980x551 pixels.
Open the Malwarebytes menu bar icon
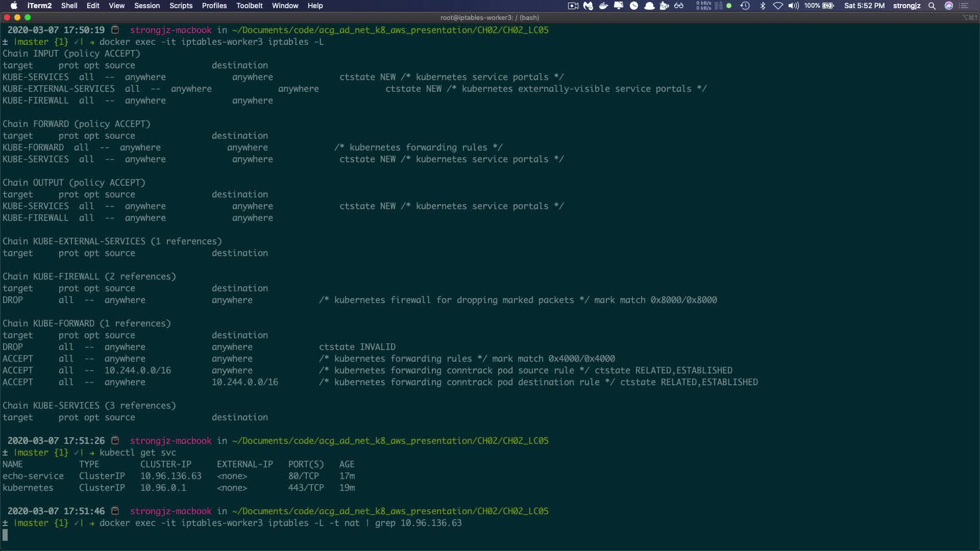pyautogui.click(x=589, y=6)
